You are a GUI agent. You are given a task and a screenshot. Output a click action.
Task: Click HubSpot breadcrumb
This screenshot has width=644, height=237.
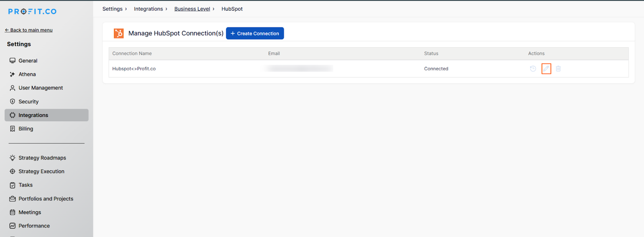coord(232,9)
